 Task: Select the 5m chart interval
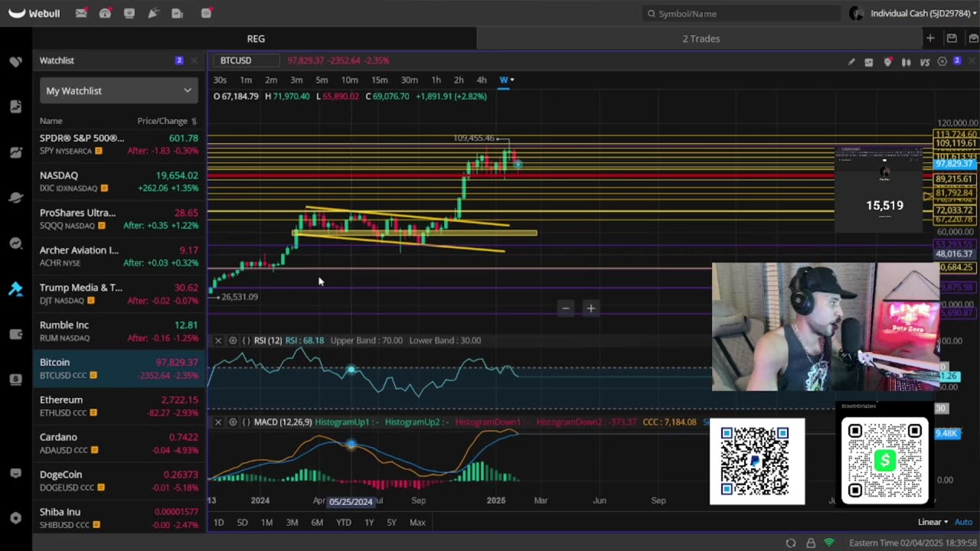click(322, 80)
